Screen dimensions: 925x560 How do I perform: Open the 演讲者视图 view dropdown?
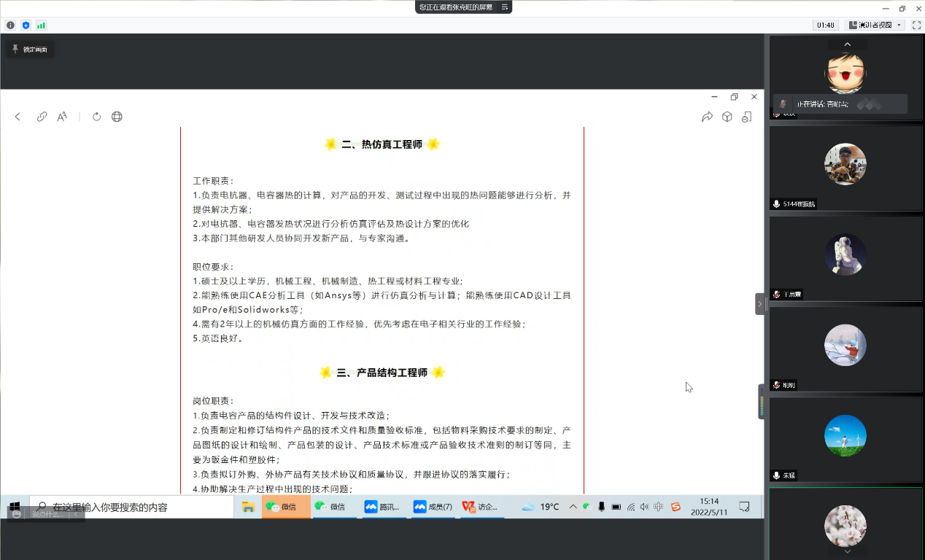point(875,25)
